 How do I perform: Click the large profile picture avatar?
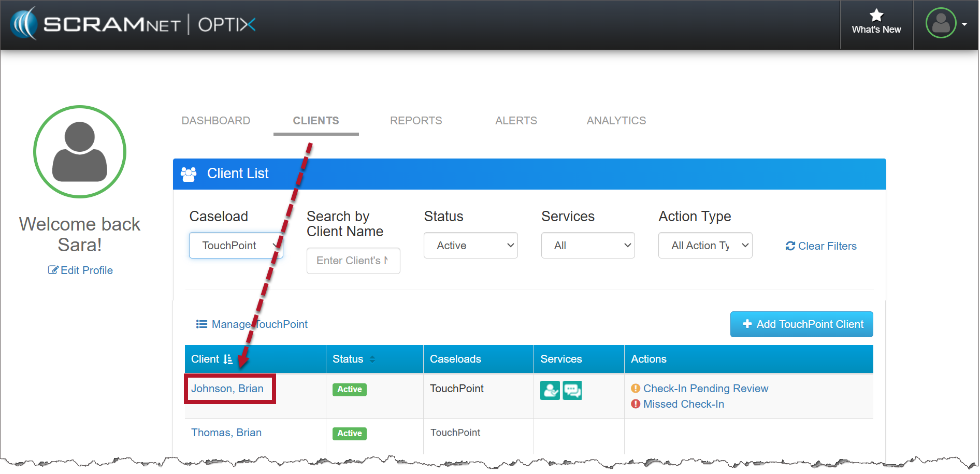pos(80,152)
